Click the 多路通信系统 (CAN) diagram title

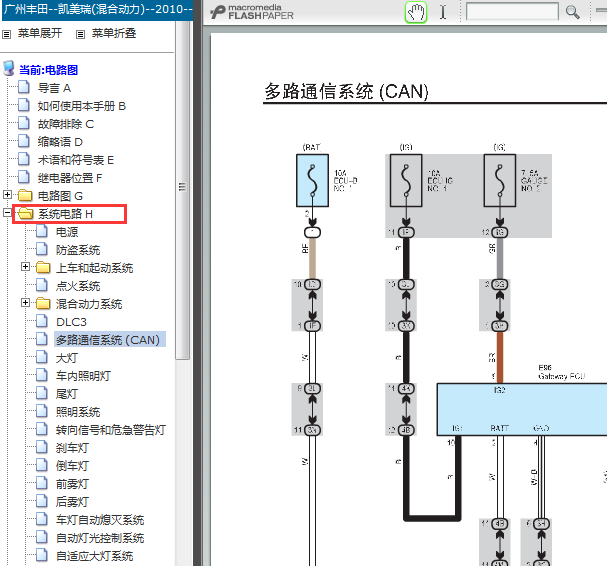pyautogui.click(x=346, y=92)
